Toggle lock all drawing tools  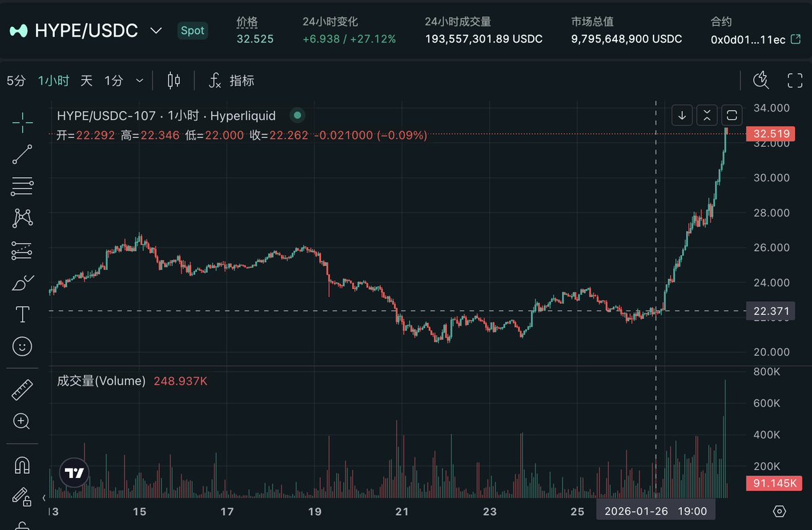pos(22,496)
